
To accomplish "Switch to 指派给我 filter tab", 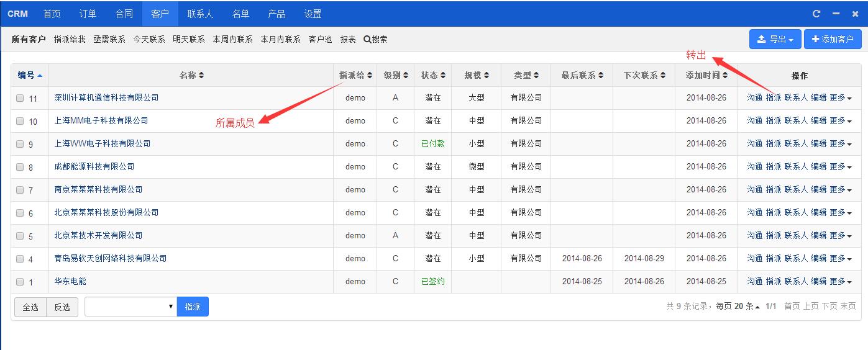I will click(70, 39).
